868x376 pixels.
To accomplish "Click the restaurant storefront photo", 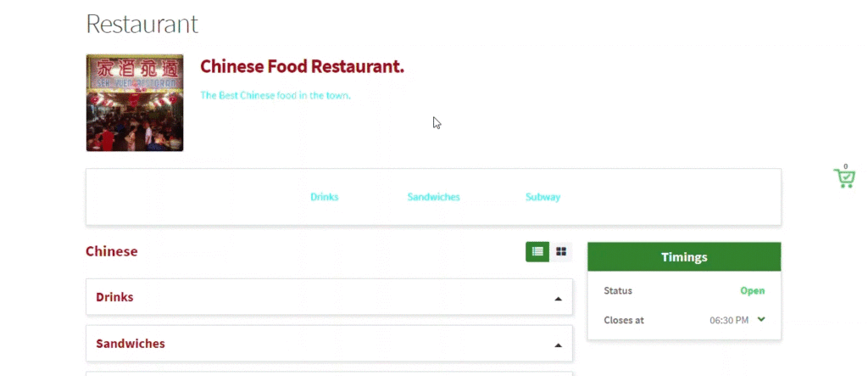I will pos(135,103).
